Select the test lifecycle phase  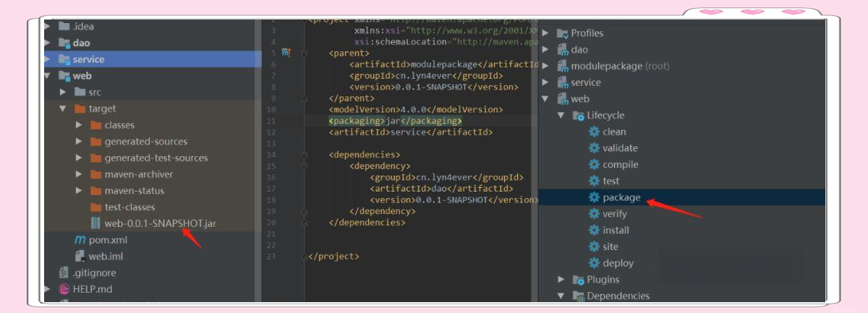click(610, 181)
